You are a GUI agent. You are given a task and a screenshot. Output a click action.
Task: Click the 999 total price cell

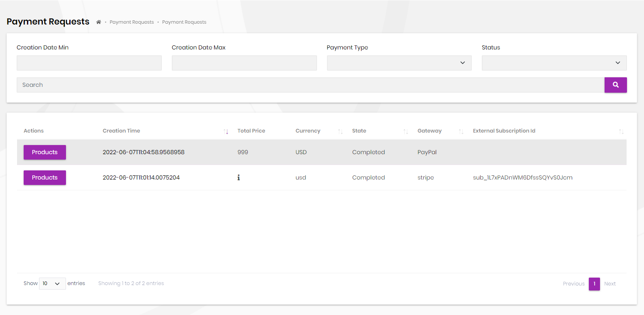[243, 152]
